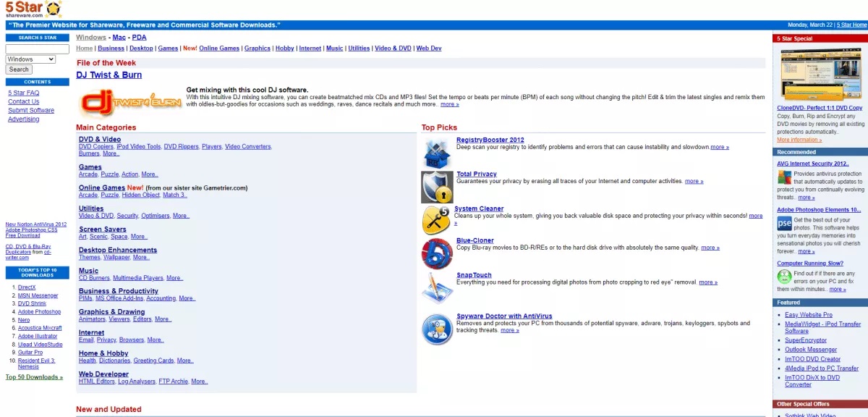Open the SuperEncryptor featured link

point(805,340)
